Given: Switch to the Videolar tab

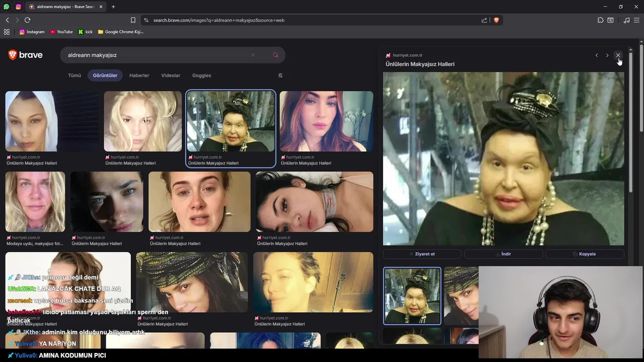Looking at the screenshot, I should [171, 75].
